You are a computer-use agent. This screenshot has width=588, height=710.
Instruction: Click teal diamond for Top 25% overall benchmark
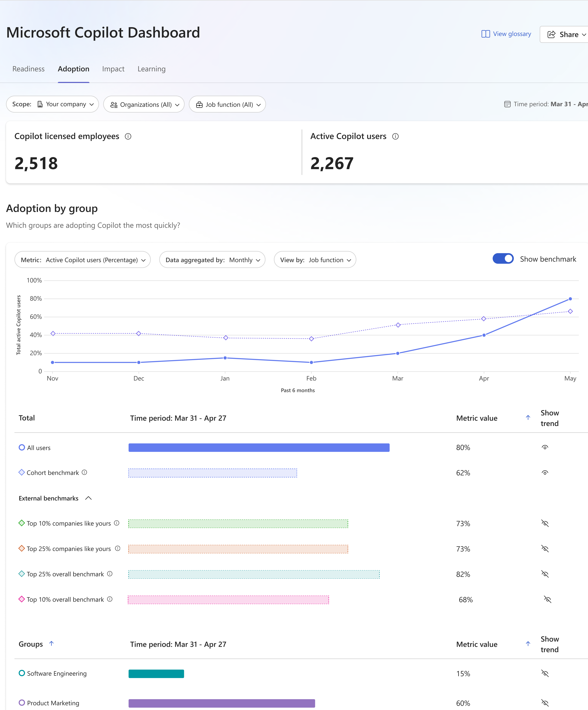(x=22, y=574)
